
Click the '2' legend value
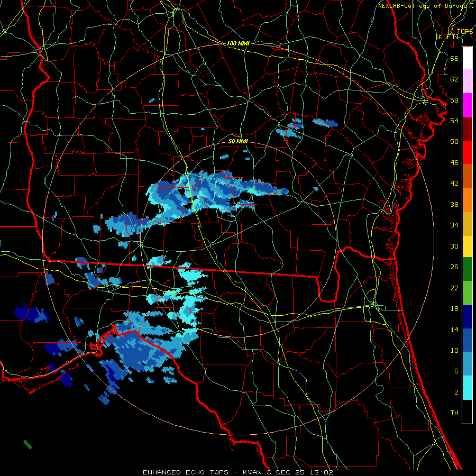(x=456, y=392)
